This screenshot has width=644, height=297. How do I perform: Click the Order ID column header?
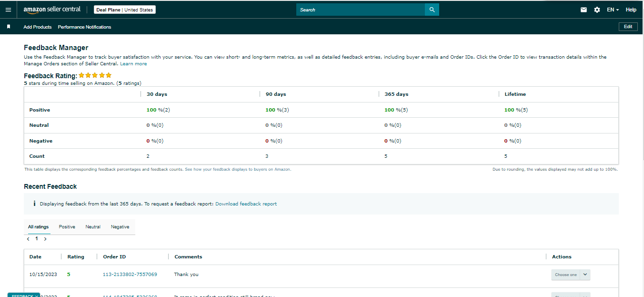114,257
